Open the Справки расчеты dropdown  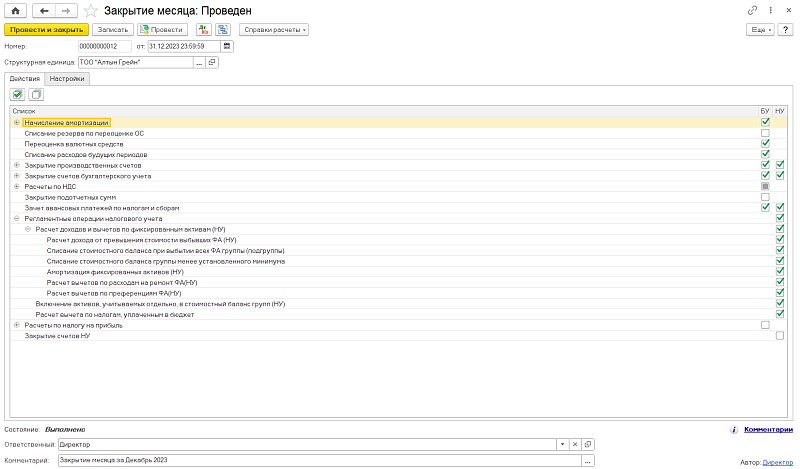(x=274, y=30)
